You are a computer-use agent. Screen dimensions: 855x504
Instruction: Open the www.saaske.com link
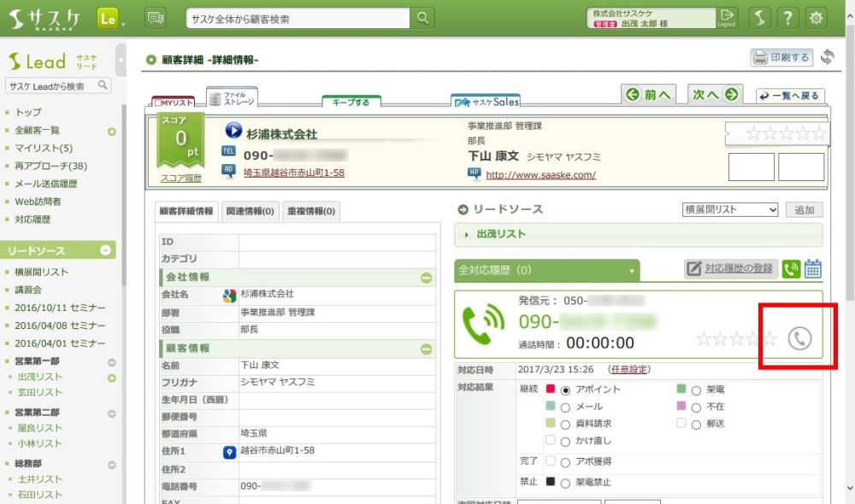point(540,174)
